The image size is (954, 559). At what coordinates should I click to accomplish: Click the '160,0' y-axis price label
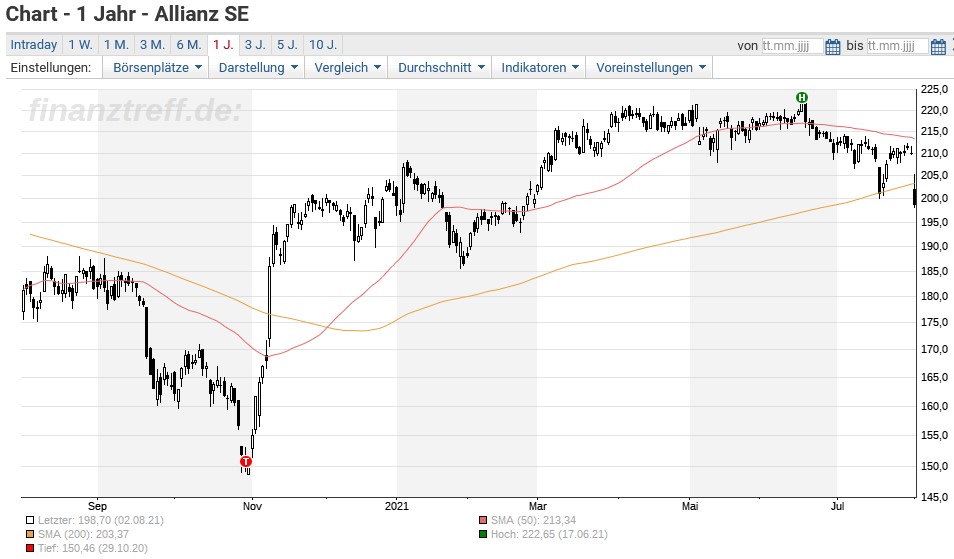click(x=935, y=406)
